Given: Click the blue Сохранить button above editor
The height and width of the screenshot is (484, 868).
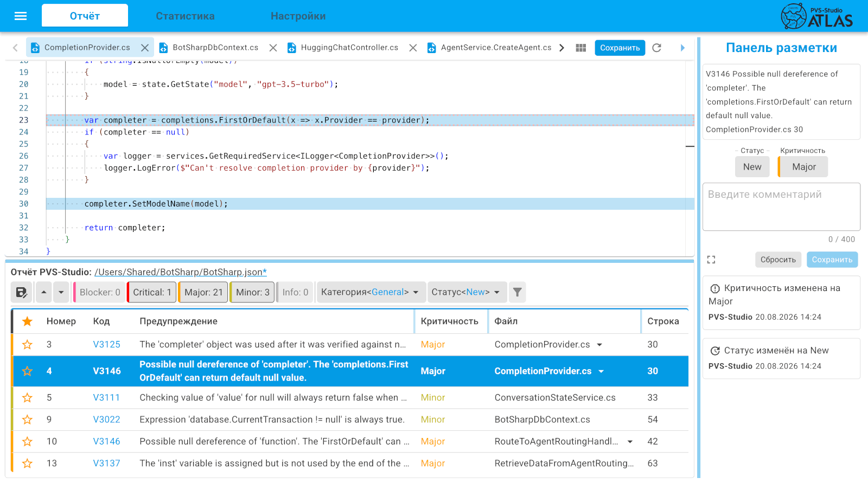Looking at the screenshot, I should (x=620, y=48).
